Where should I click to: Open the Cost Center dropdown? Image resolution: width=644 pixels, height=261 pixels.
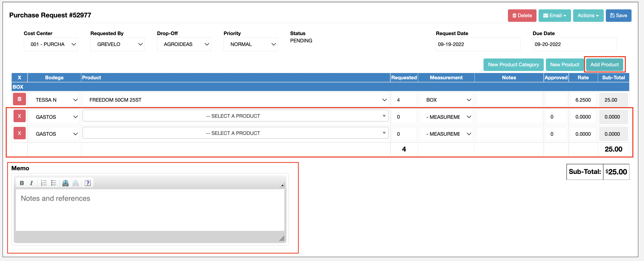point(51,44)
